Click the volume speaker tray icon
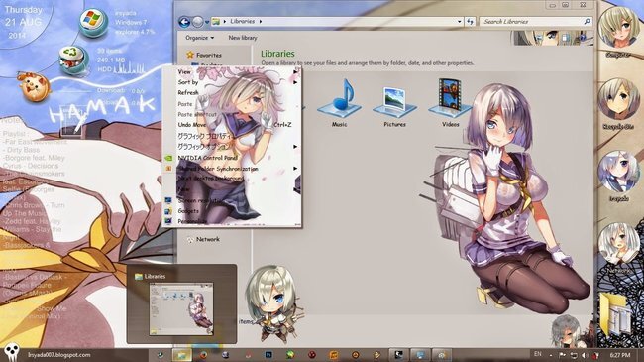Image resolution: width=644 pixels, height=362 pixels. 585,355
